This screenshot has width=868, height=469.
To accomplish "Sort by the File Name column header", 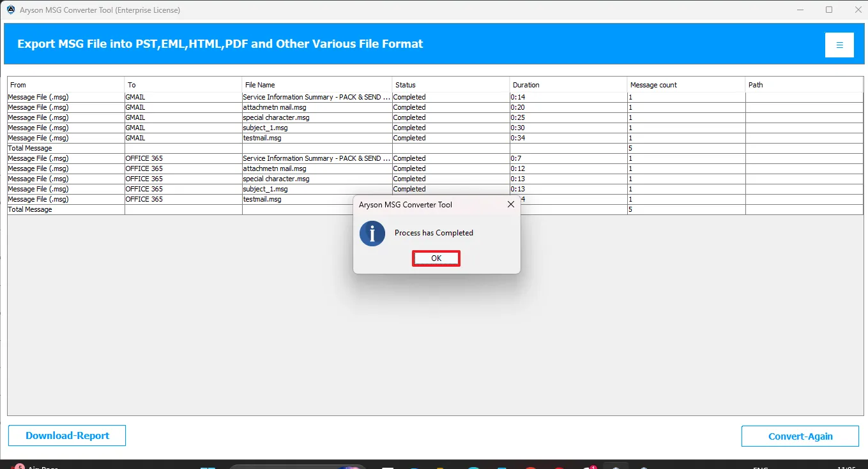I will point(317,85).
